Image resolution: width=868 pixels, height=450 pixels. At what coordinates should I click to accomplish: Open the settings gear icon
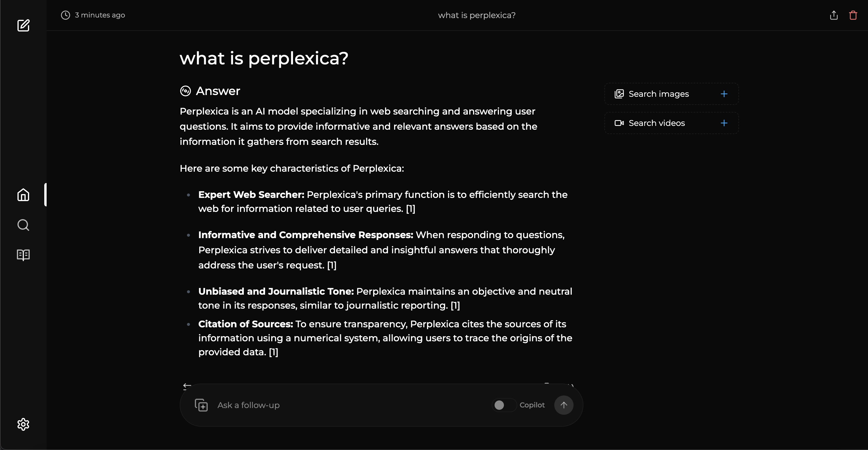click(x=23, y=424)
